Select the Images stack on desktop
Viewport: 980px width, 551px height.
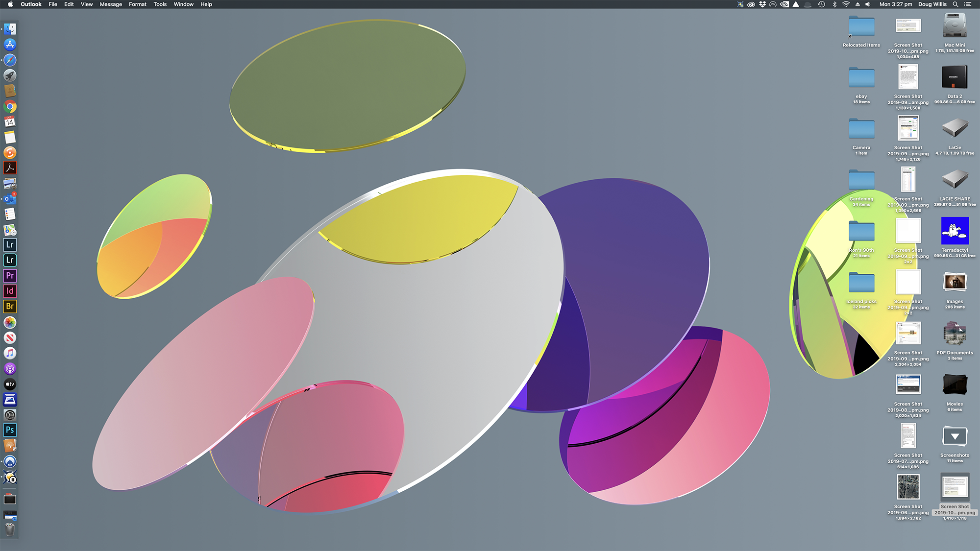955,283
